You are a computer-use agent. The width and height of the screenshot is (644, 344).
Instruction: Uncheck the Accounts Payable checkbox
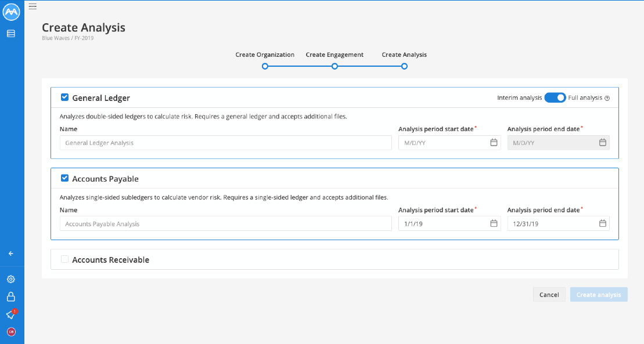pos(64,178)
